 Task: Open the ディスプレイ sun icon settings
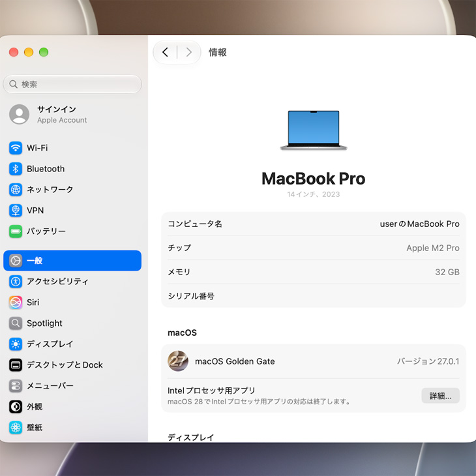point(16,344)
